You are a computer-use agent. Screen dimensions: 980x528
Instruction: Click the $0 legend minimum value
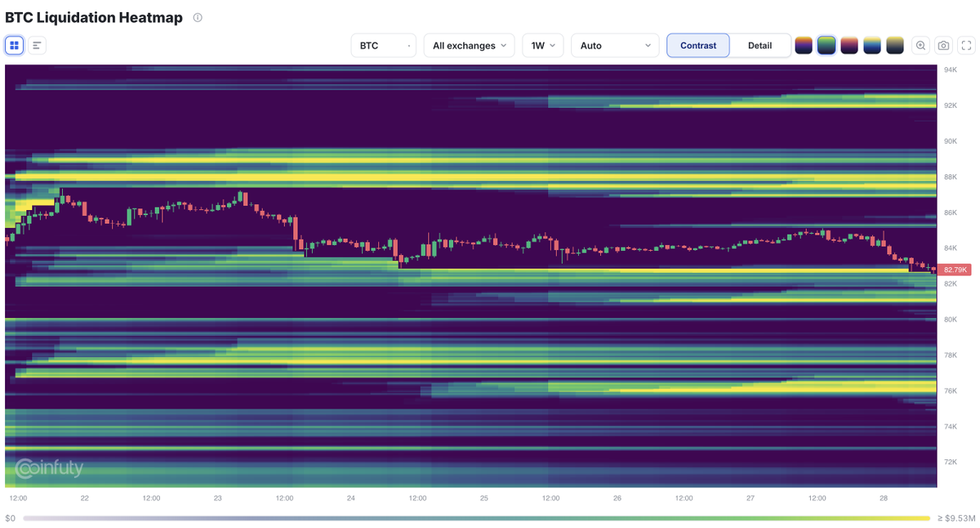pyautogui.click(x=10, y=518)
